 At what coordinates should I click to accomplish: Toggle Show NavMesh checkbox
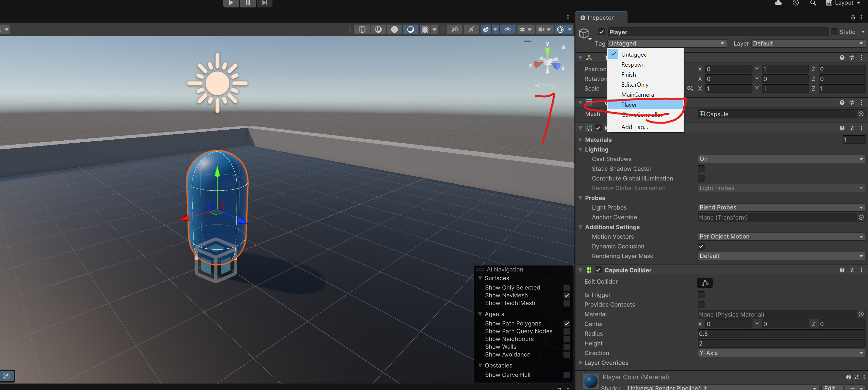tap(567, 295)
